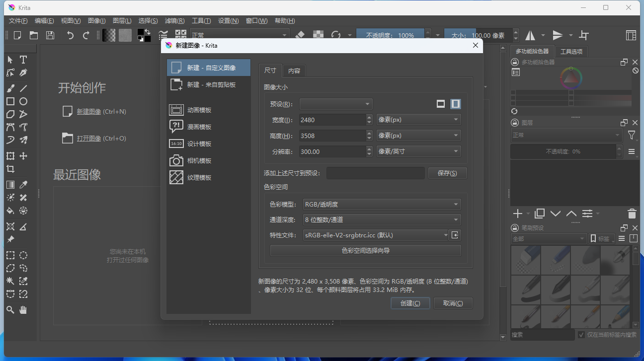Choose the Crop tool

coord(11,168)
